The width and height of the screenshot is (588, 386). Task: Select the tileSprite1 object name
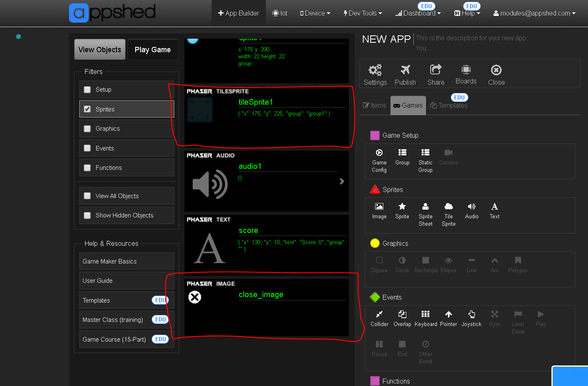click(x=256, y=102)
